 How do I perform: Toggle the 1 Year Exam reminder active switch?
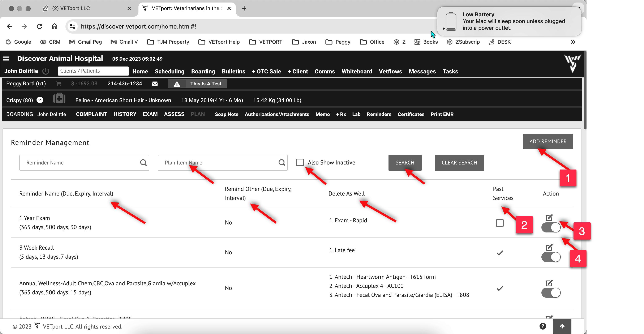coord(551,227)
